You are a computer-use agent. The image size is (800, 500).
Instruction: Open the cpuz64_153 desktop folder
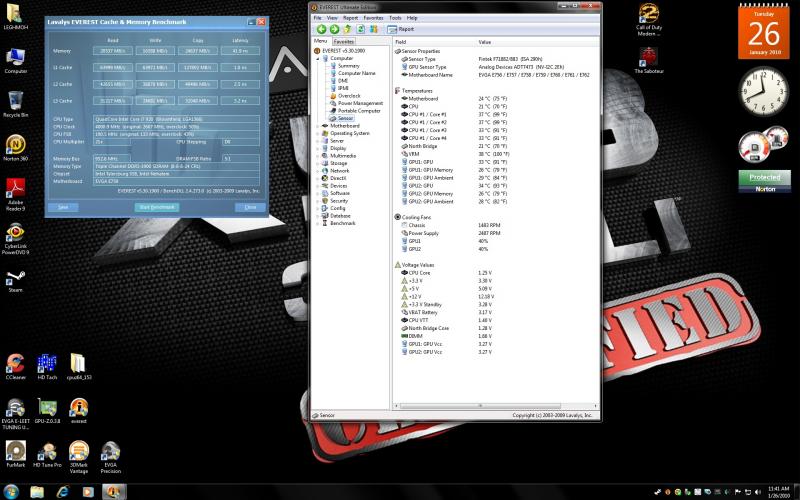coord(79,367)
